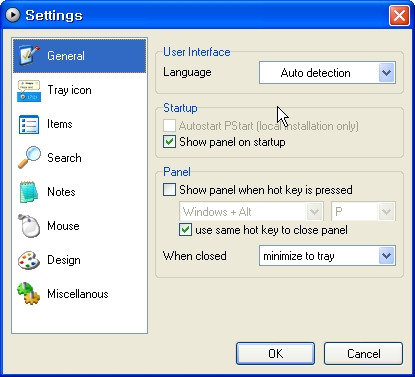The width and height of the screenshot is (415, 377).
Task: Toggle Autostart PStart checkbox
Action: (x=169, y=126)
